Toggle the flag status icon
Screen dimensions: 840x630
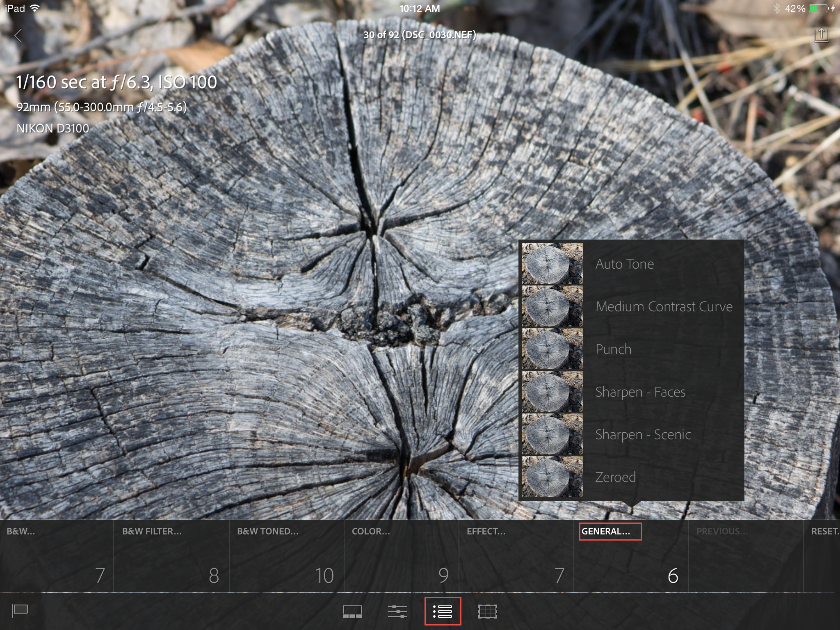20,611
